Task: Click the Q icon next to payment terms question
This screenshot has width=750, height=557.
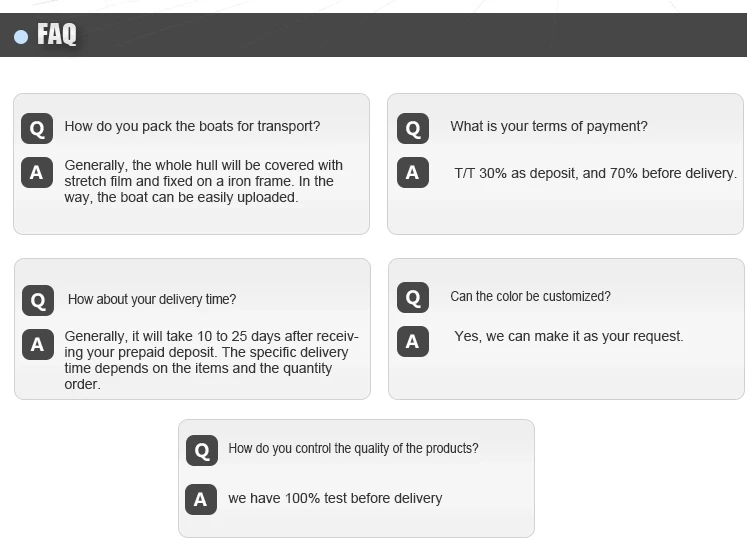Action: (412, 128)
